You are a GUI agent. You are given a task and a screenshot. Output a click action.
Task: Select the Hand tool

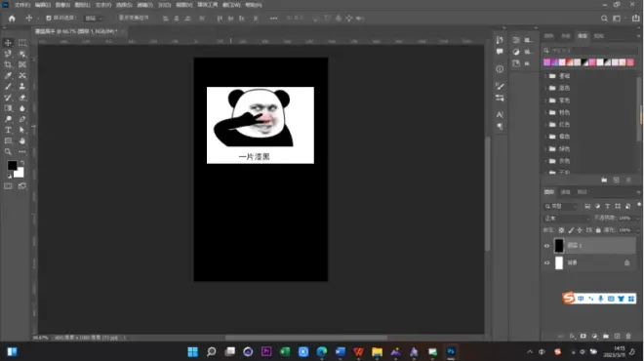(x=22, y=140)
